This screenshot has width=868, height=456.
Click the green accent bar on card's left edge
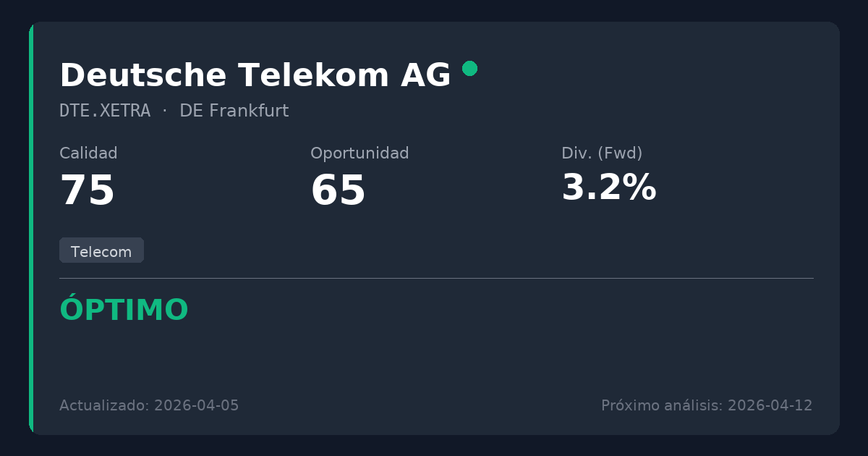pyautogui.click(x=31, y=228)
